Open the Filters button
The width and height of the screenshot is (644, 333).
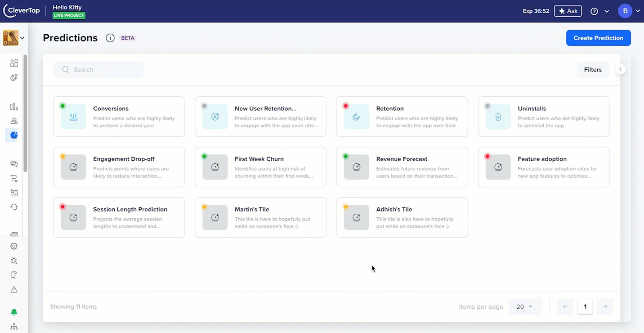click(593, 69)
